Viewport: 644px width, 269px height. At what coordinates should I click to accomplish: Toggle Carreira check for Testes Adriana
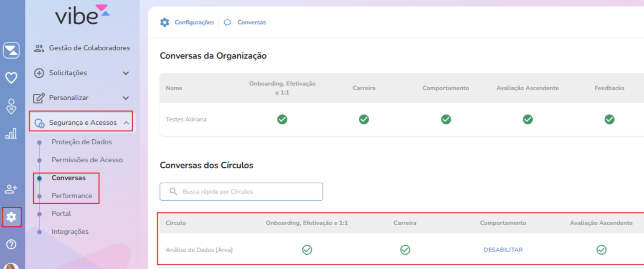(x=364, y=120)
